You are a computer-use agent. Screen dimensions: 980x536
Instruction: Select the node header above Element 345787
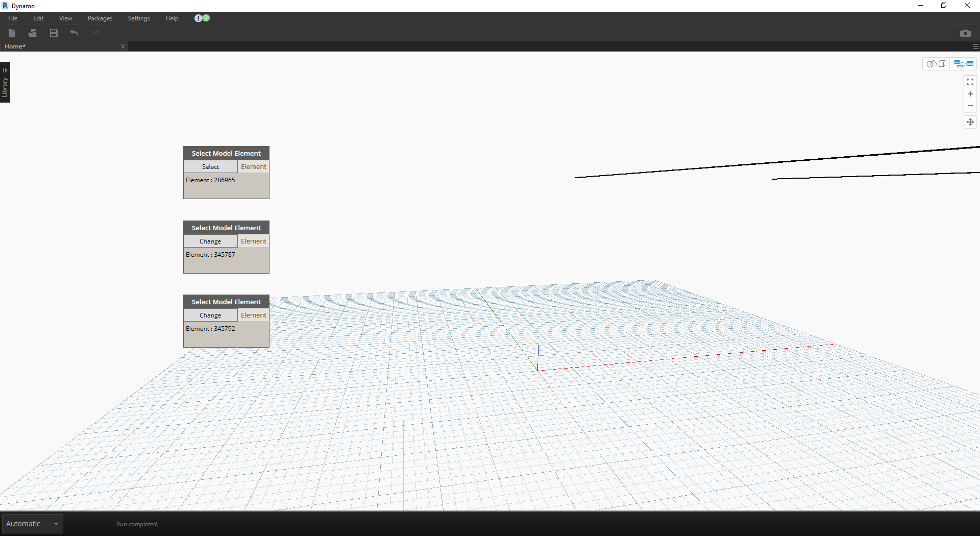(226, 228)
